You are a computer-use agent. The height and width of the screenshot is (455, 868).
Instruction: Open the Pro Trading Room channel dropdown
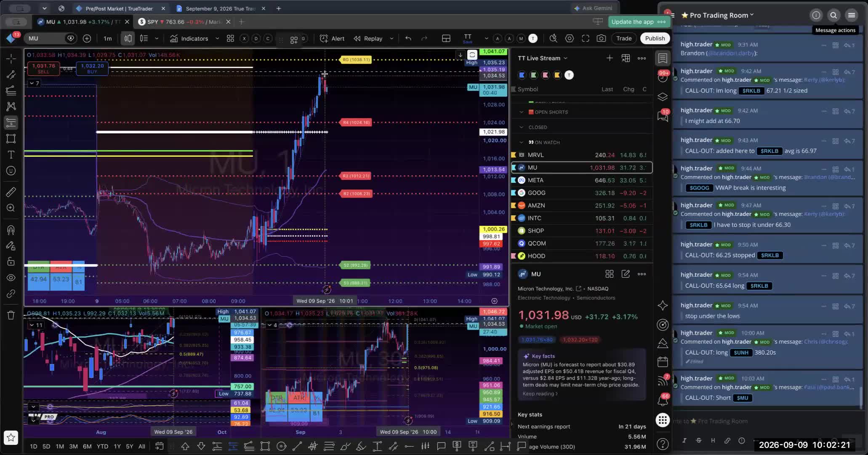pyautogui.click(x=752, y=15)
